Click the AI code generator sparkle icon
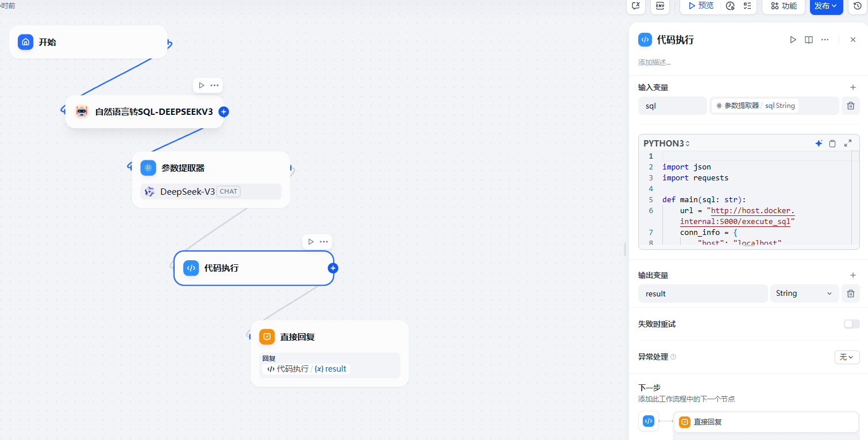Viewport: 868px width, 440px height. pos(819,144)
